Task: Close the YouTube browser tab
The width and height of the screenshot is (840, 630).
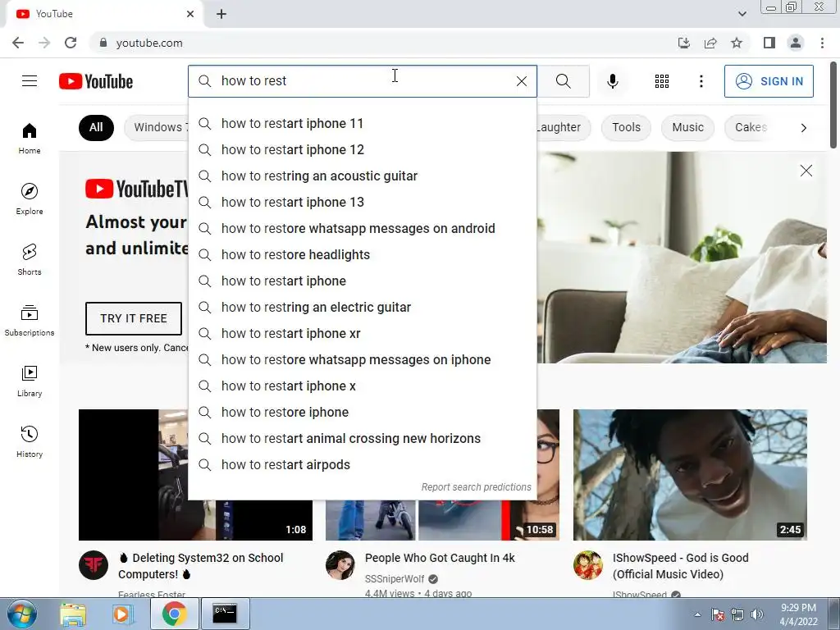Action: point(190,14)
